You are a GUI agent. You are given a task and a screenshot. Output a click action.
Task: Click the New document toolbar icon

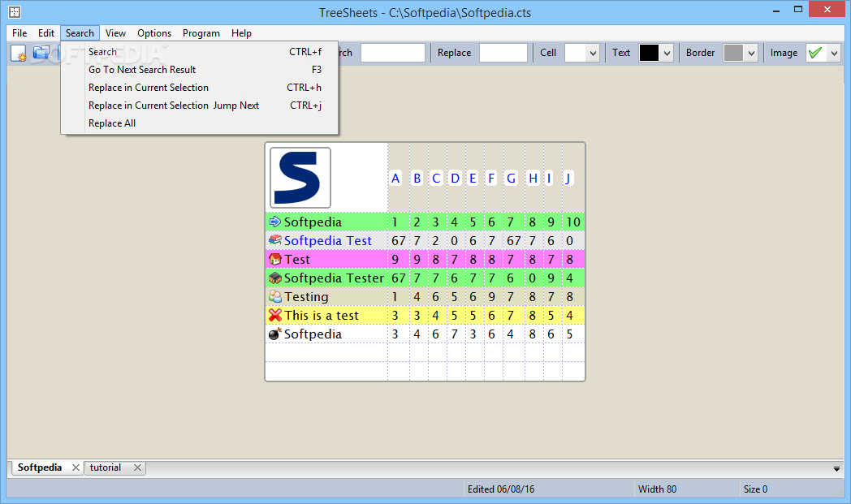coord(19,54)
